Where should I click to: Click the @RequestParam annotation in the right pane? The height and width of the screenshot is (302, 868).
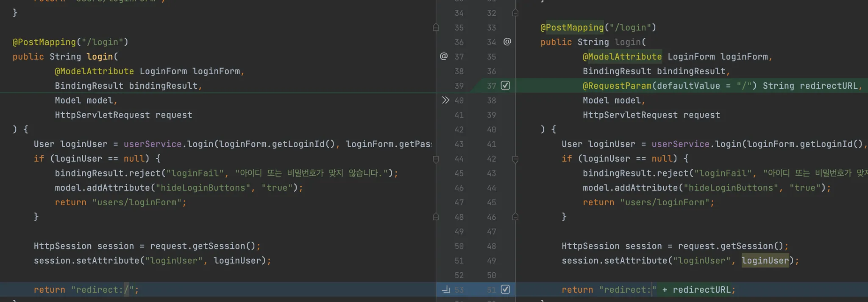point(617,86)
